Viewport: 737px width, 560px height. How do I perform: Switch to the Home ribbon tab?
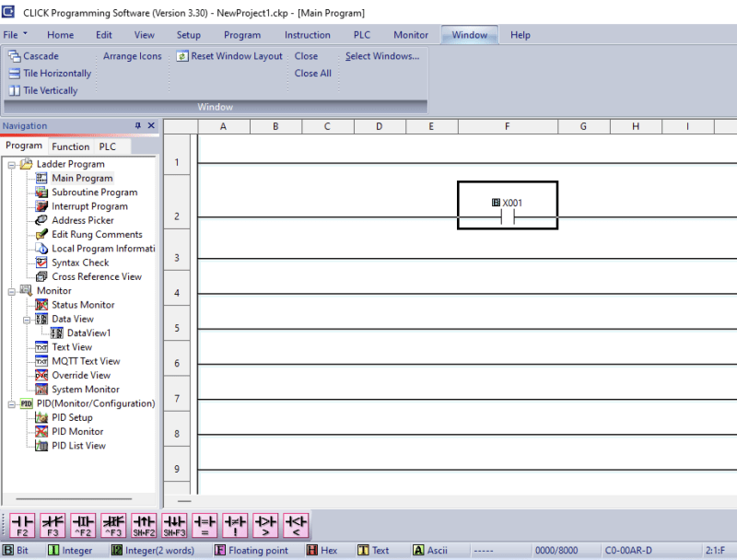click(x=60, y=35)
